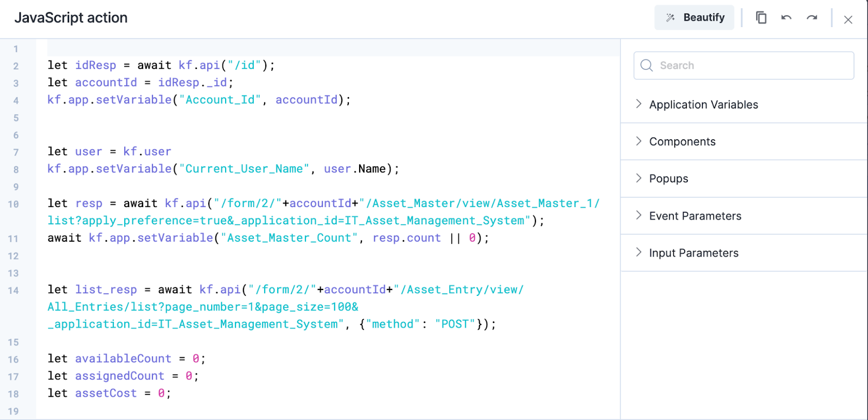
Task: Place cursor on empty line 1
Action: coord(333,48)
